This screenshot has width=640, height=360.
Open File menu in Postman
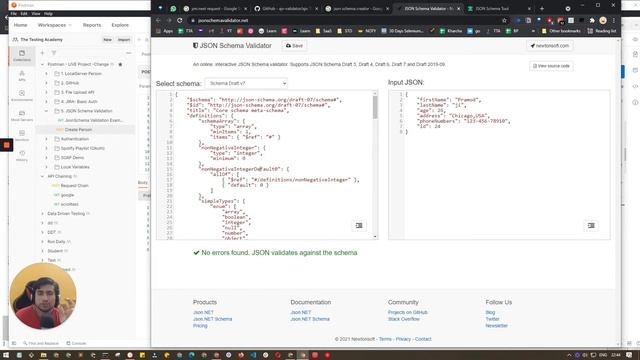[13, 13]
